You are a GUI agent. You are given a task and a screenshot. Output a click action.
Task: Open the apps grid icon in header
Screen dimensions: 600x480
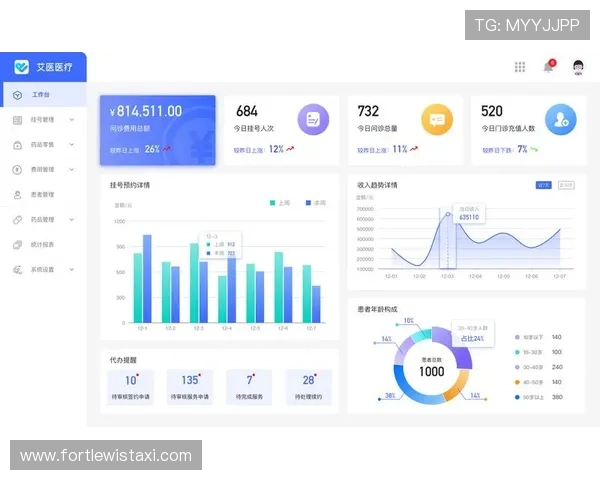tap(520, 67)
